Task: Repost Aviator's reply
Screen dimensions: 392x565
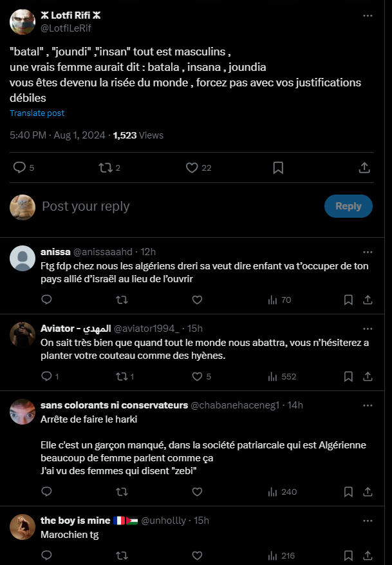Action: point(121,376)
